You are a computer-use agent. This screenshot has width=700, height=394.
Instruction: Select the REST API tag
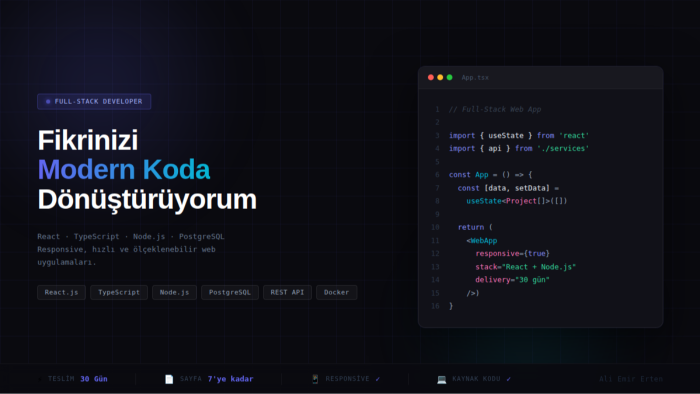tap(288, 292)
